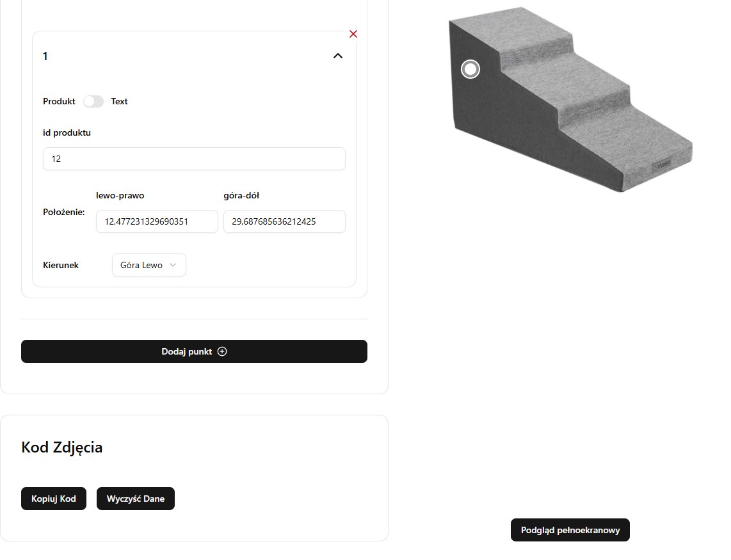Click the pet stairs product image
The image size is (731, 560).
pyautogui.click(x=571, y=99)
